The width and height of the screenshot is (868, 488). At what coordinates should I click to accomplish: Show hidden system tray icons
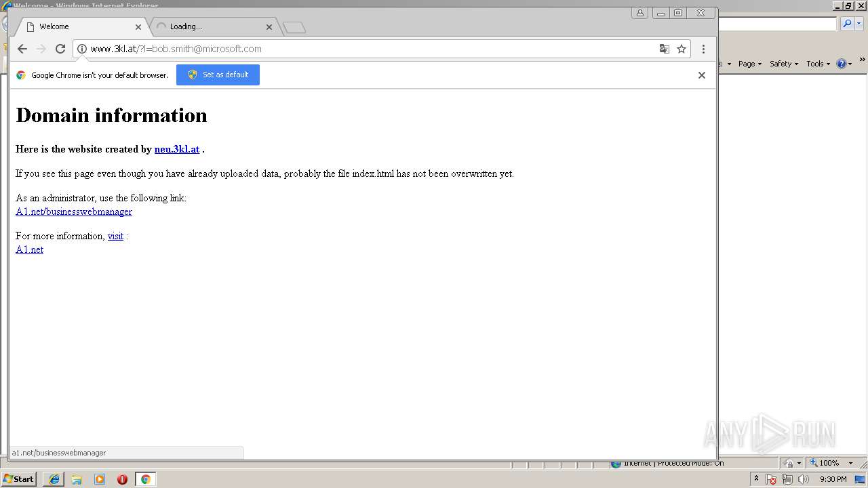tap(756, 479)
